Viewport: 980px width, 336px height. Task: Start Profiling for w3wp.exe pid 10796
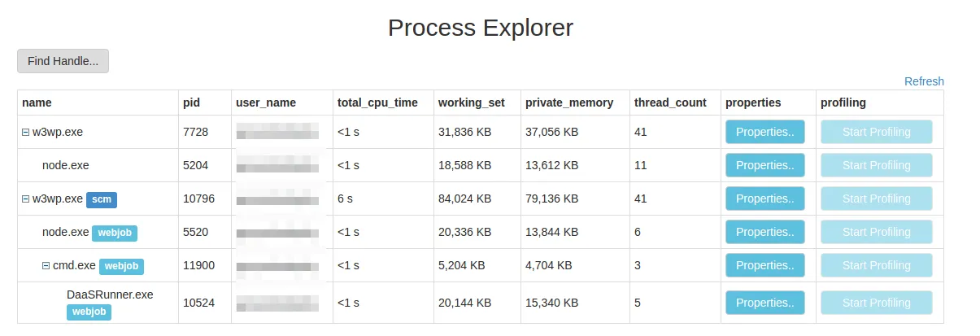[x=876, y=199]
